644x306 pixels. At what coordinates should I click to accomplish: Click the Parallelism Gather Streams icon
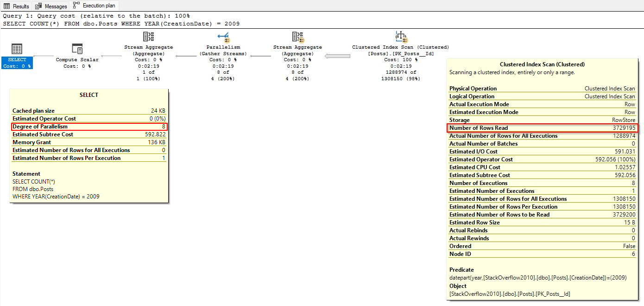[223, 37]
